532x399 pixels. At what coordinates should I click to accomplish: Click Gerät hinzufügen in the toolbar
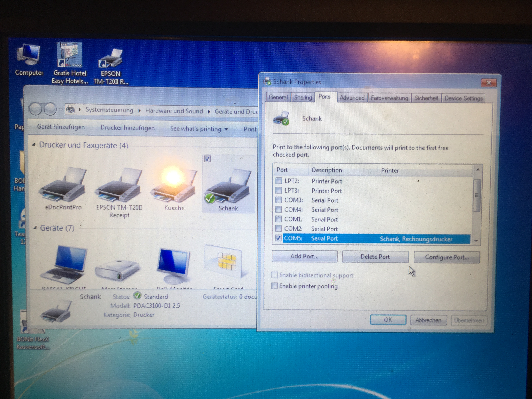(x=61, y=127)
